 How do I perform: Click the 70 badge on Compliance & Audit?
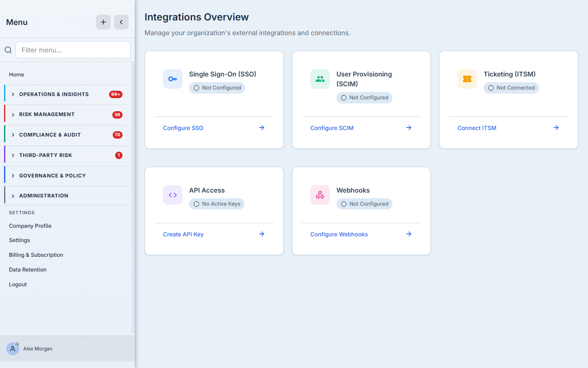(117, 135)
